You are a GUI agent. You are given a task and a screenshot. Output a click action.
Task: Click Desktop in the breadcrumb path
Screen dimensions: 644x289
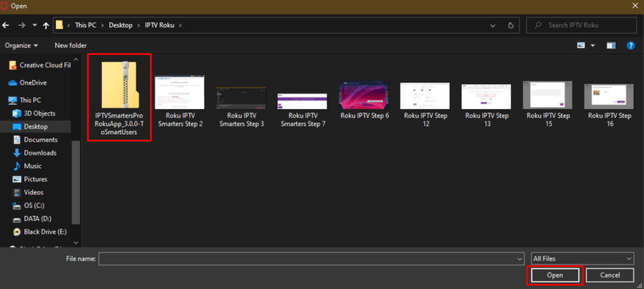tap(120, 25)
